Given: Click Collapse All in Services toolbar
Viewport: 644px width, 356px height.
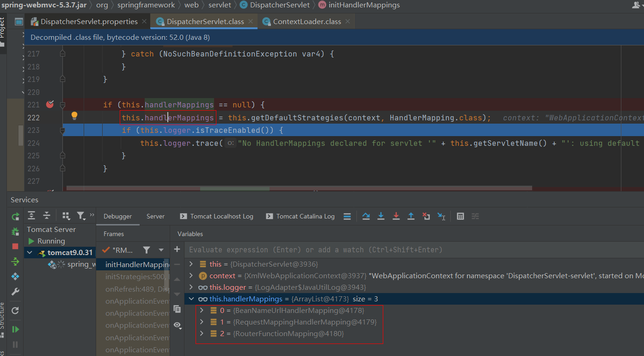Looking at the screenshot, I should click(x=47, y=216).
